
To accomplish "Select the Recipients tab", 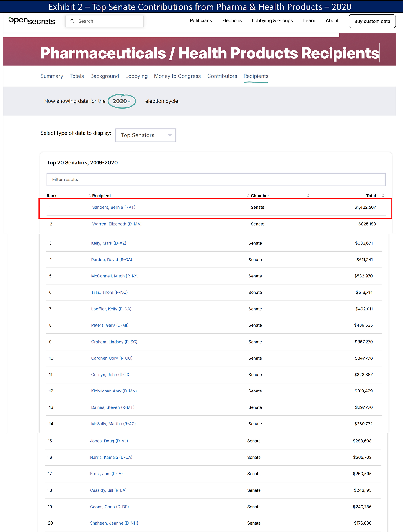I will coord(256,76).
